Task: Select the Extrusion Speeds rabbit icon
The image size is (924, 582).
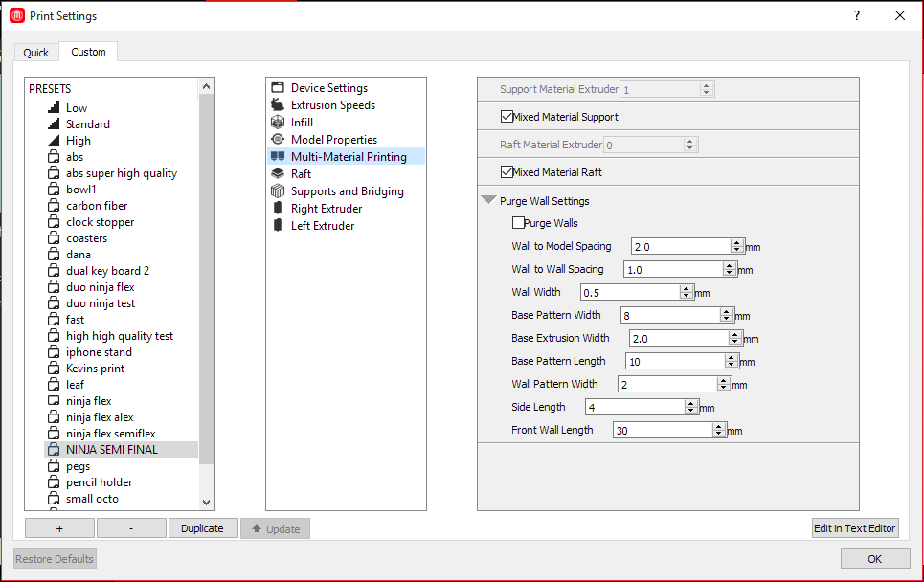Action: [278, 105]
